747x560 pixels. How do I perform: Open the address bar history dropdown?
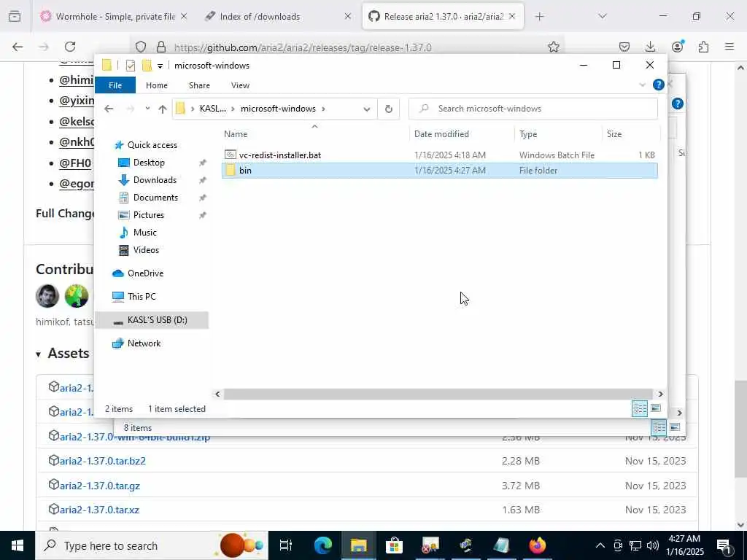366,109
